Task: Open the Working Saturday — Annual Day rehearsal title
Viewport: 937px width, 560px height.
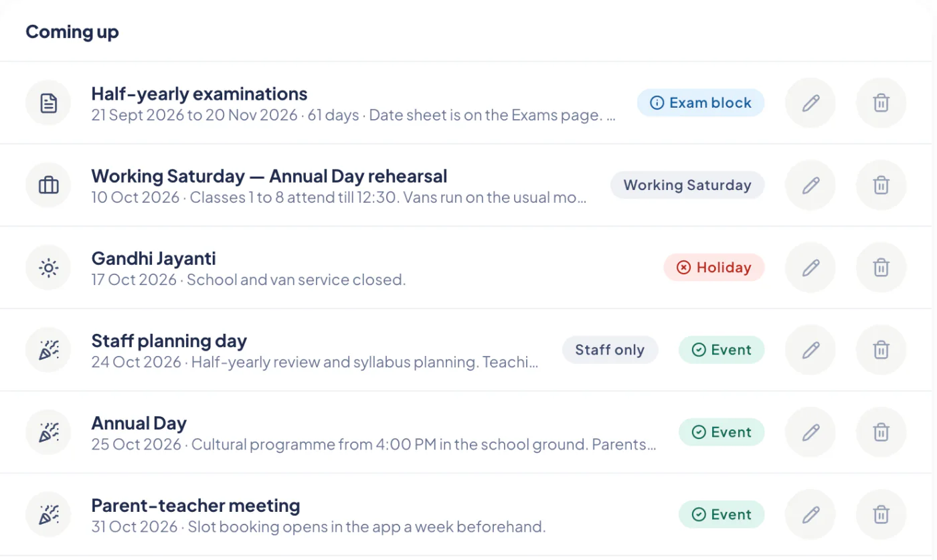Action: tap(269, 176)
